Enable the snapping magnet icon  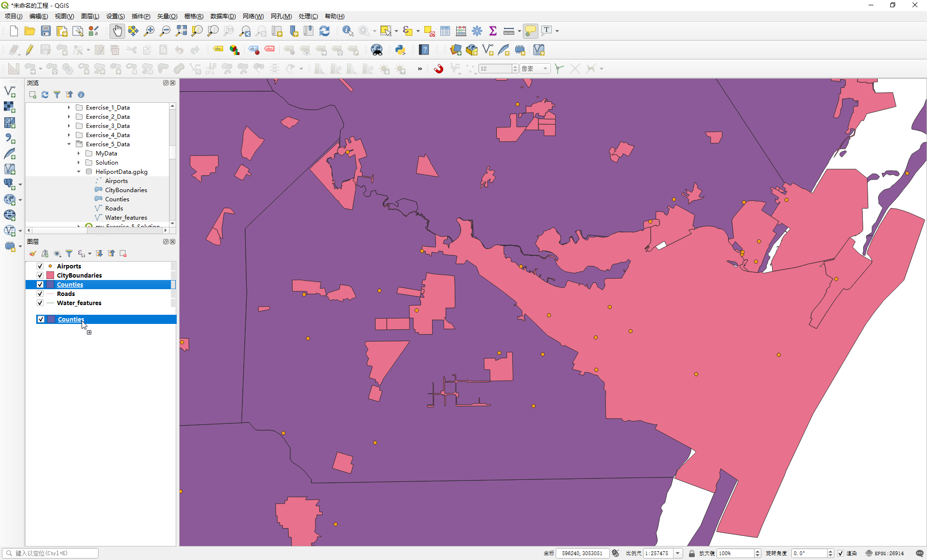[x=438, y=69]
